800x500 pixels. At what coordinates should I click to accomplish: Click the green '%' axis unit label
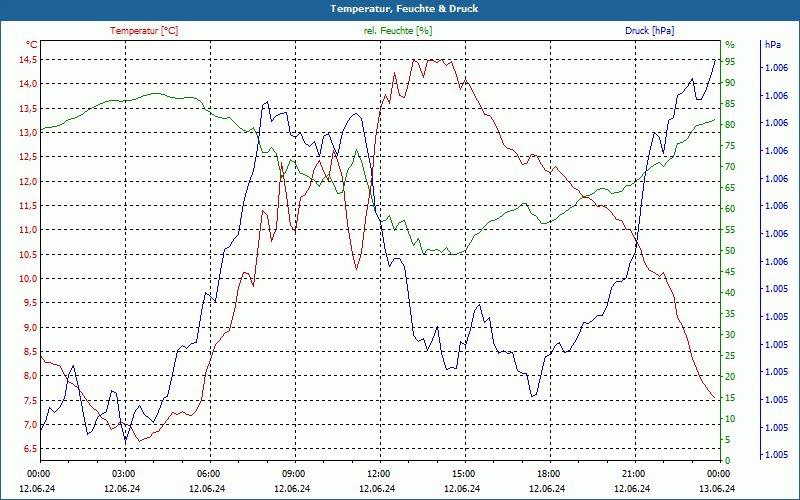click(730, 44)
